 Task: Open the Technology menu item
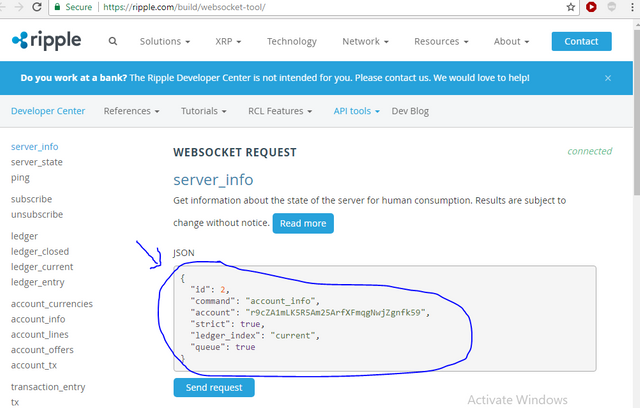click(292, 41)
